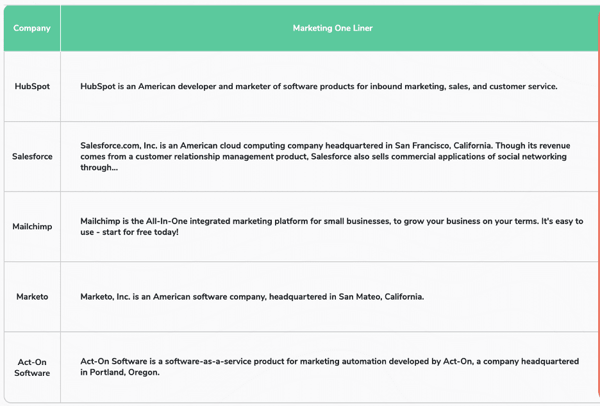Select the Act-On Software company name cell
Viewport: 600px width, 406px height.
pyautogui.click(x=32, y=367)
